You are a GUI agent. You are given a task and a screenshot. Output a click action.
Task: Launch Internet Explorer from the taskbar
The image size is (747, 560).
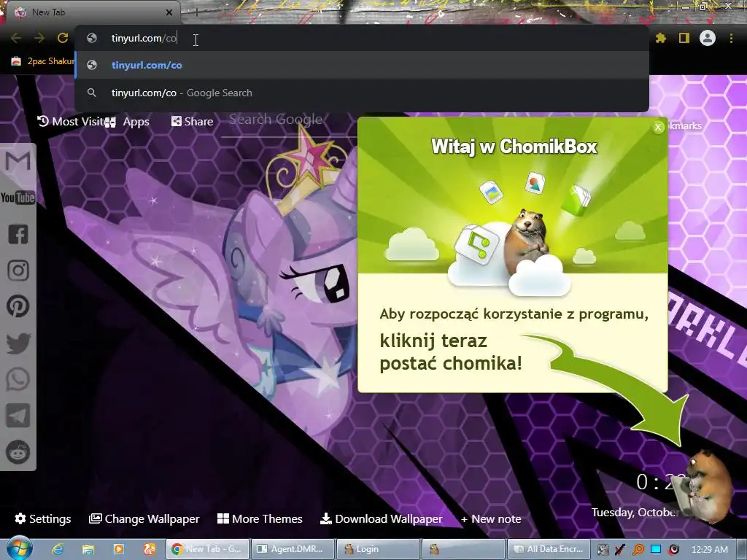58,549
